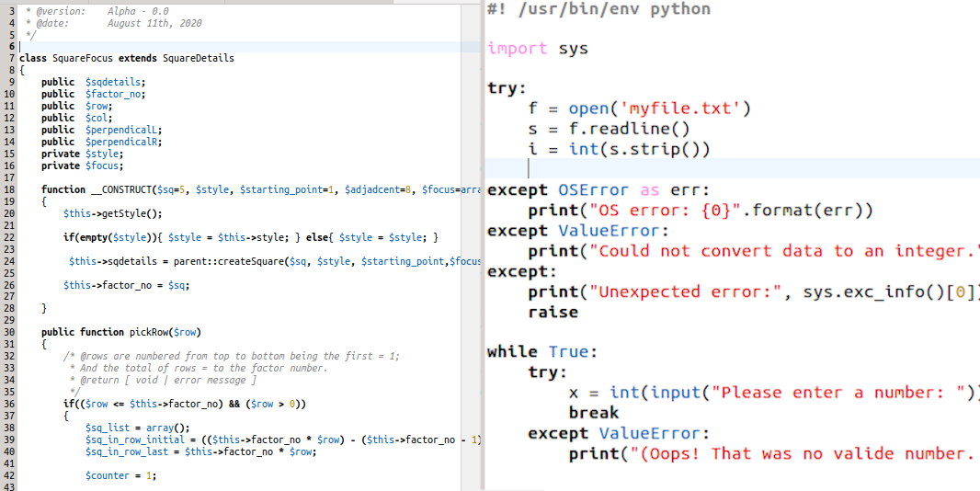The height and width of the screenshot is (491, 980).
Task: Click the print 'Unexpected error:' line
Action: click(754, 291)
